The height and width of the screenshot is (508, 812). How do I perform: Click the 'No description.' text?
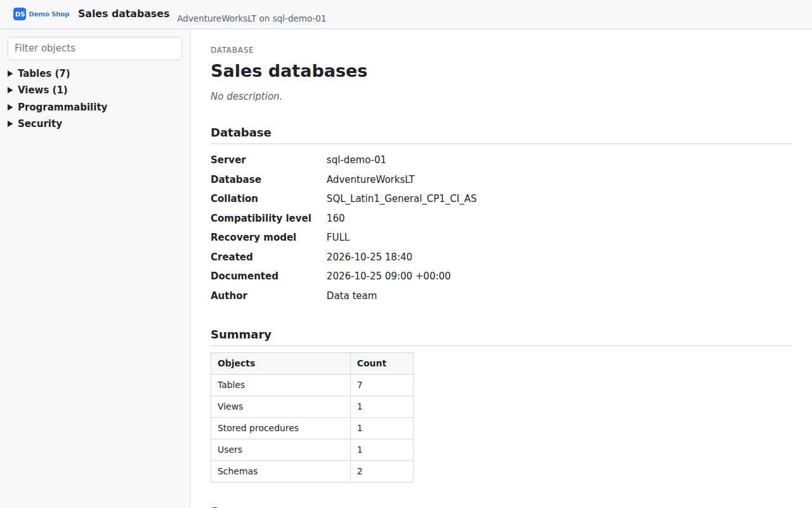(x=246, y=97)
